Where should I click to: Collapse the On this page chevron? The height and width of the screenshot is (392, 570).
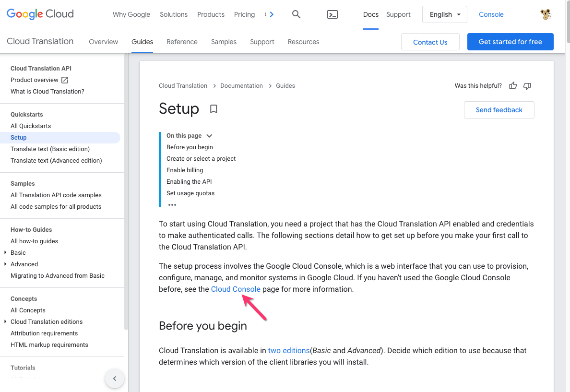tap(209, 136)
